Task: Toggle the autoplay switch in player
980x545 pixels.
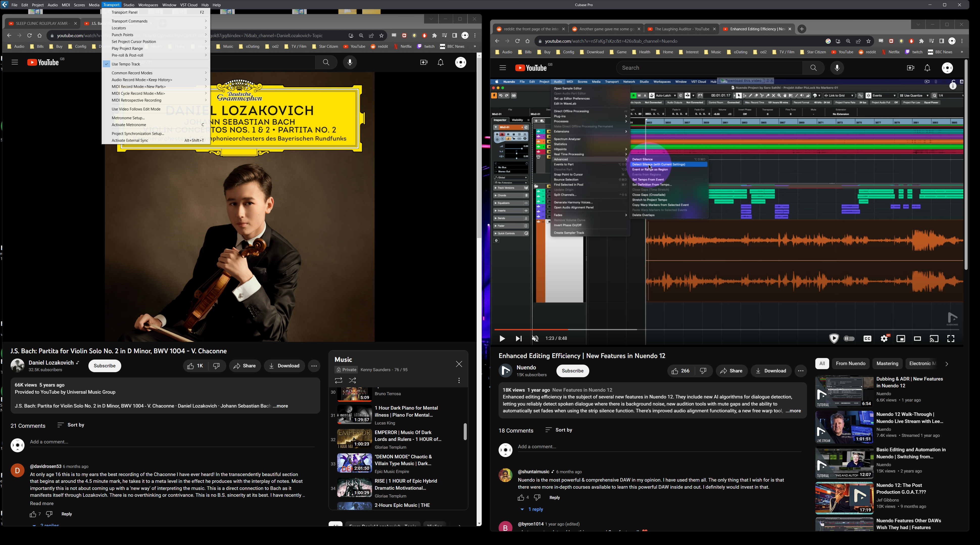Action: [849, 339]
